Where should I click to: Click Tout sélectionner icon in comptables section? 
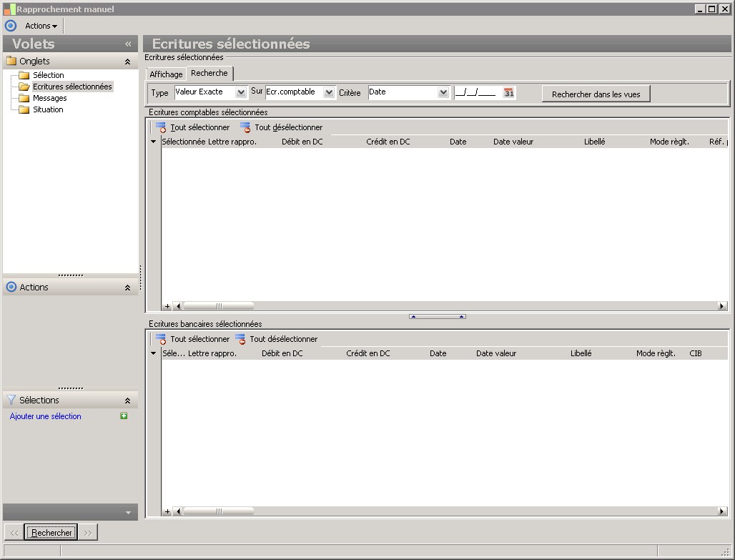(x=161, y=127)
